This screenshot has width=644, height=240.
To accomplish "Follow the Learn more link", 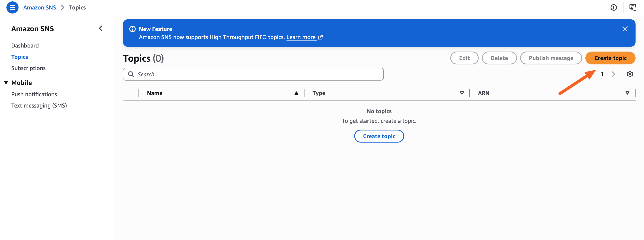I will coord(301,37).
